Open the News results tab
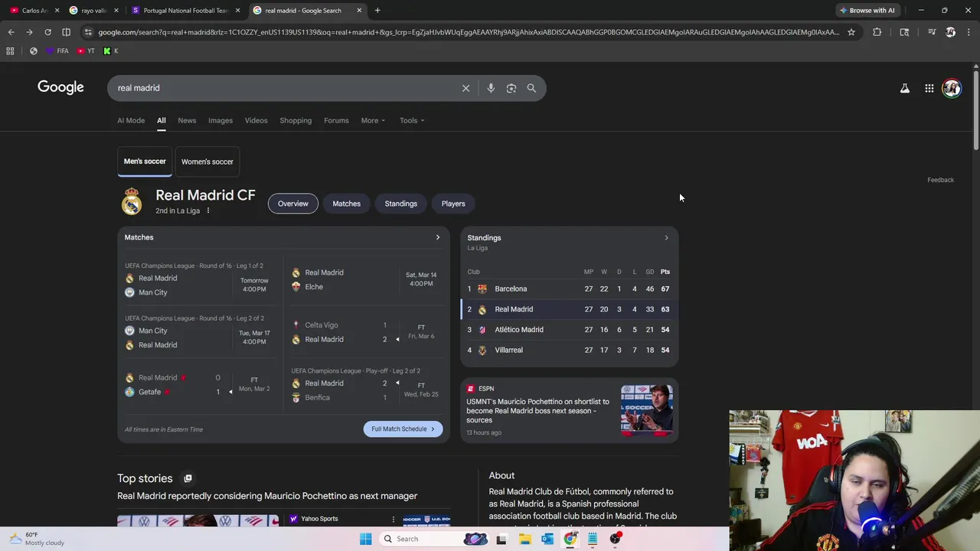Image resolution: width=980 pixels, height=551 pixels. pyautogui.click(x=187, y=120)
